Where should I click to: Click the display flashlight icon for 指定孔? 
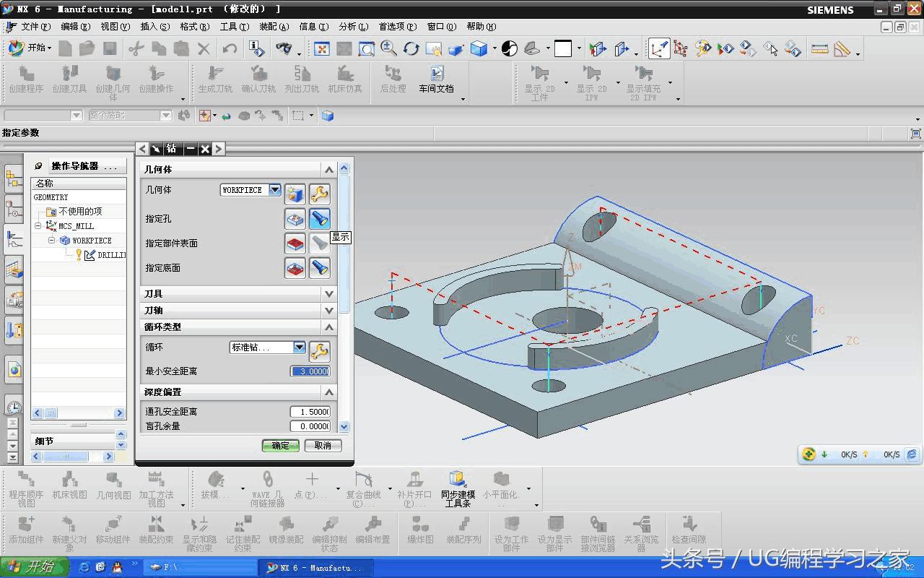point(319,218)
